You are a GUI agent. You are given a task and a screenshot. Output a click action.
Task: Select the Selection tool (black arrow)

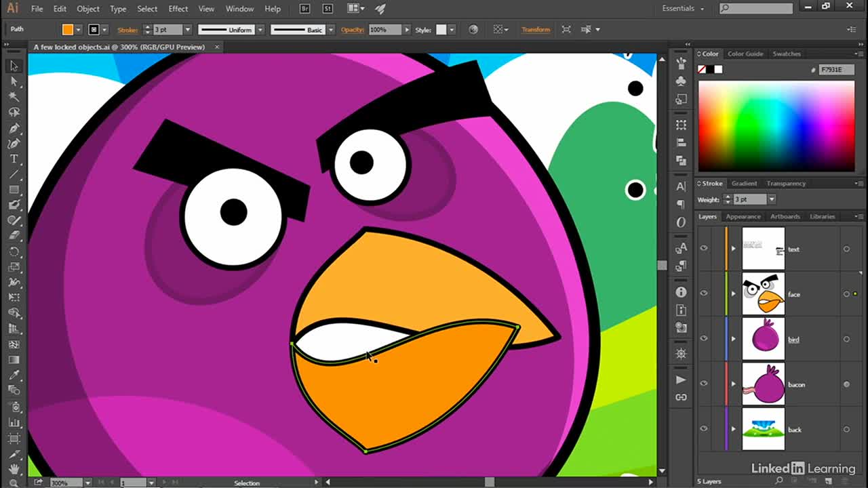click(x=14, y=66)
